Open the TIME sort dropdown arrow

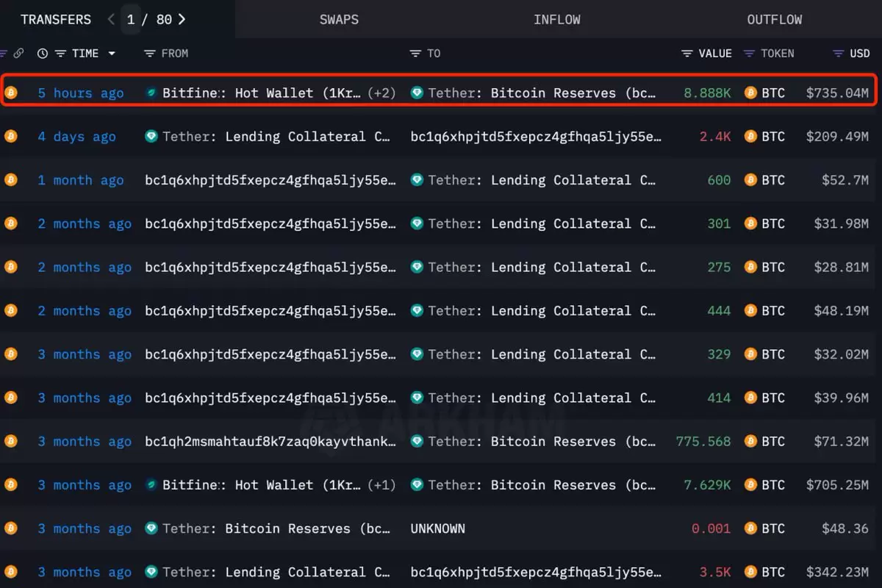pyautogui.click(x=112, y=54)
